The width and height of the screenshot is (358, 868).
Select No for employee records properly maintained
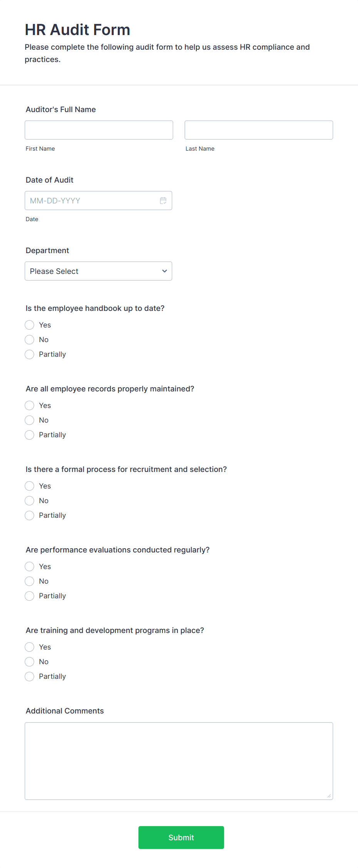[29, 420]
